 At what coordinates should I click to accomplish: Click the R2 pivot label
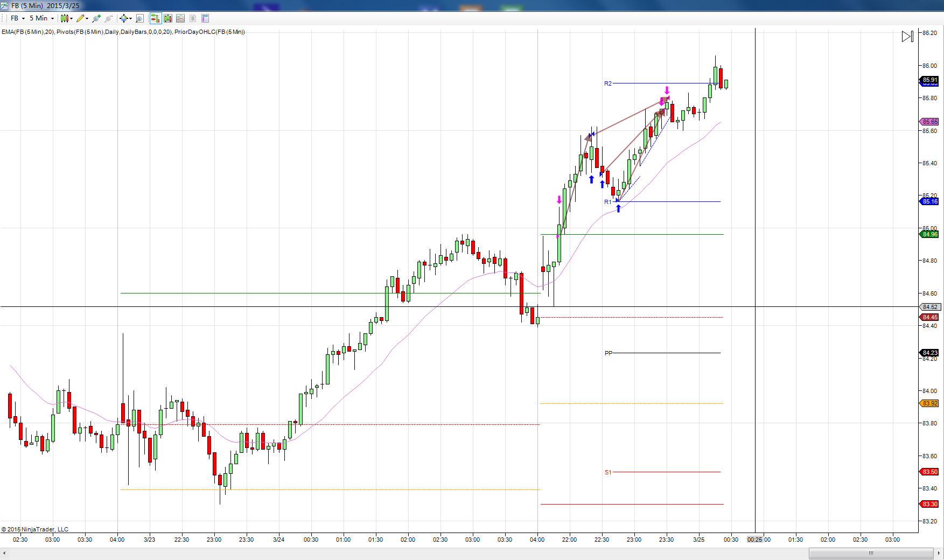[x=608, y=83]
